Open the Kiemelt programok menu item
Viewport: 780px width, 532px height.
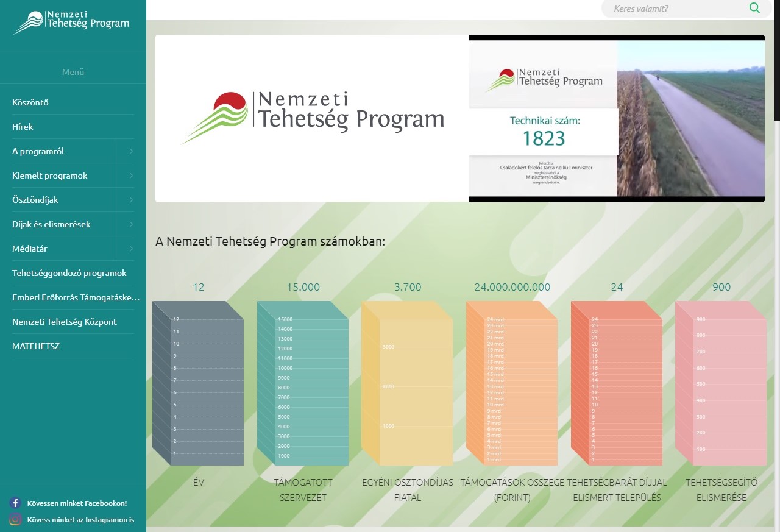tap(64, 176)
